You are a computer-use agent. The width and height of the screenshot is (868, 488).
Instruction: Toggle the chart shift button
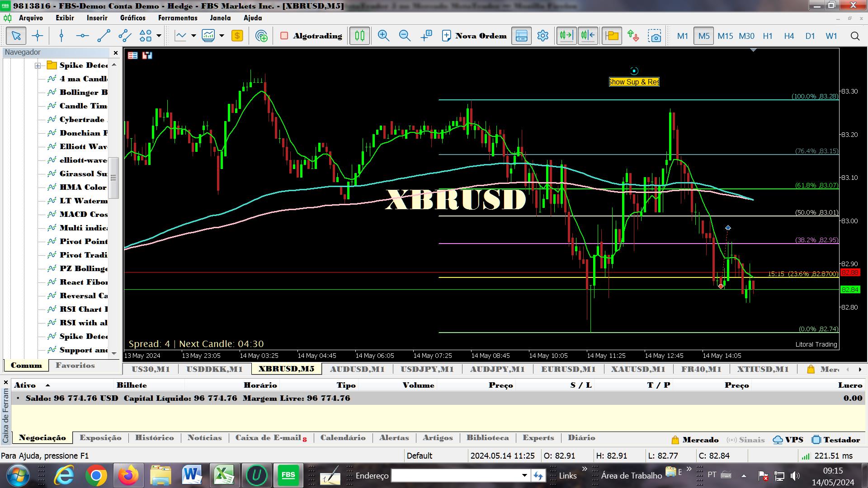588,36
